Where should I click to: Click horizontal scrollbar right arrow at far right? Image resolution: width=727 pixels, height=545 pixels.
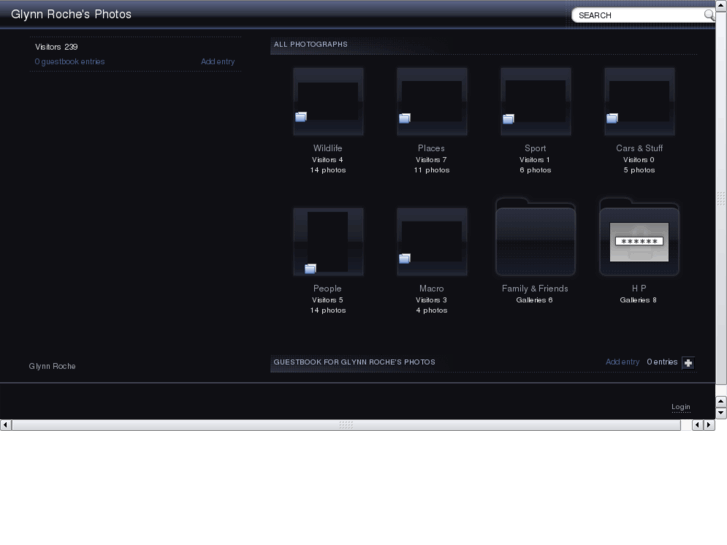tap(709, 425)
